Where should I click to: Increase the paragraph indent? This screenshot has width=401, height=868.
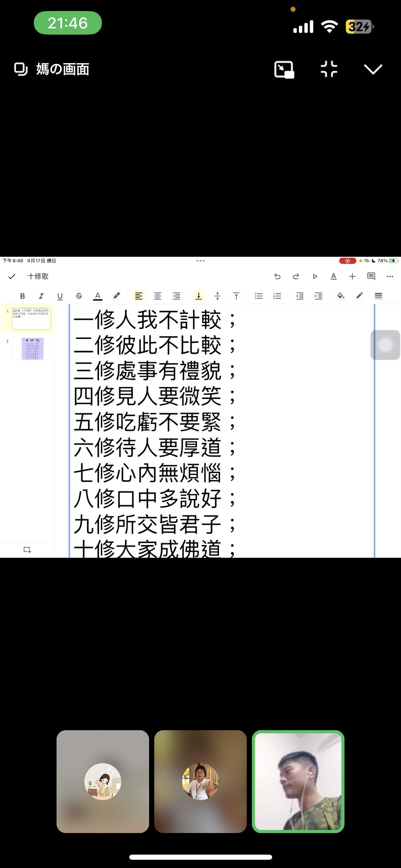point(318,296)
